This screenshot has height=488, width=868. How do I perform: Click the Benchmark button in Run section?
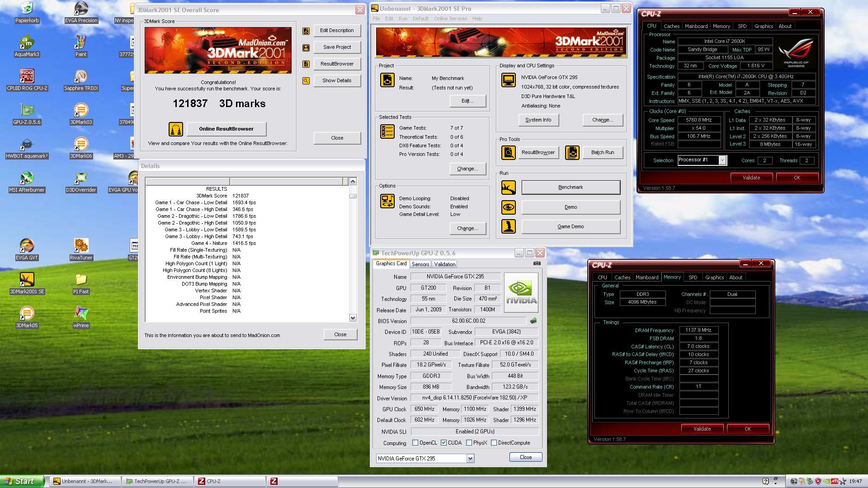pyautogui.click(x=571, y=187)
